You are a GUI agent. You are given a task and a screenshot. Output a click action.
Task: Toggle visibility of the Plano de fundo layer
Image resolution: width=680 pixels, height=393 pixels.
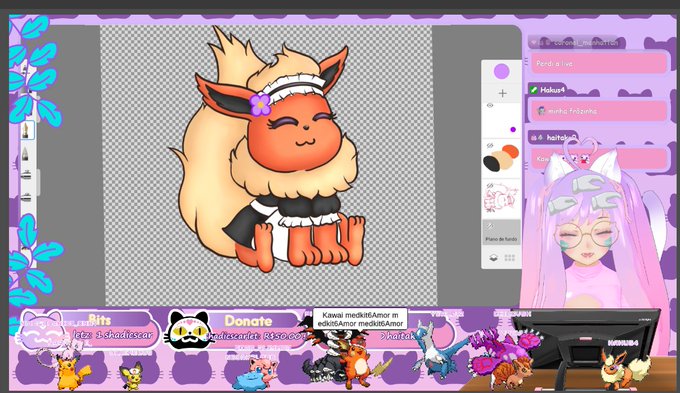(490, 226)
